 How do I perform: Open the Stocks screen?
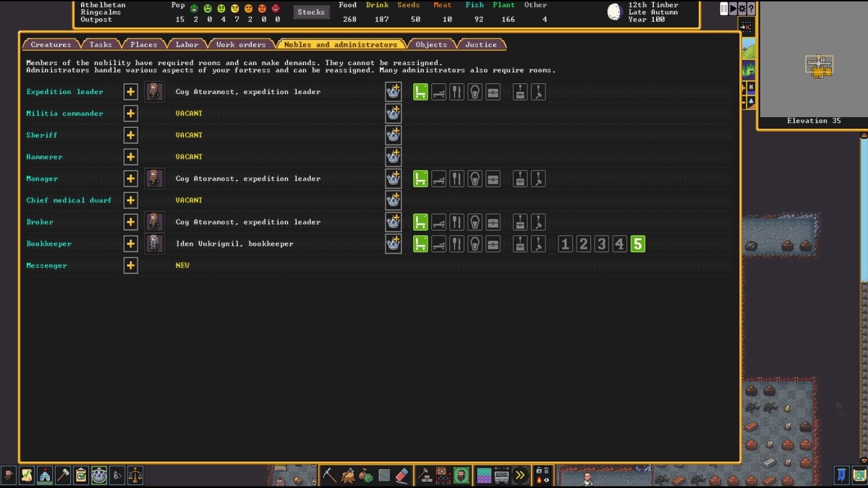[311, 12]
